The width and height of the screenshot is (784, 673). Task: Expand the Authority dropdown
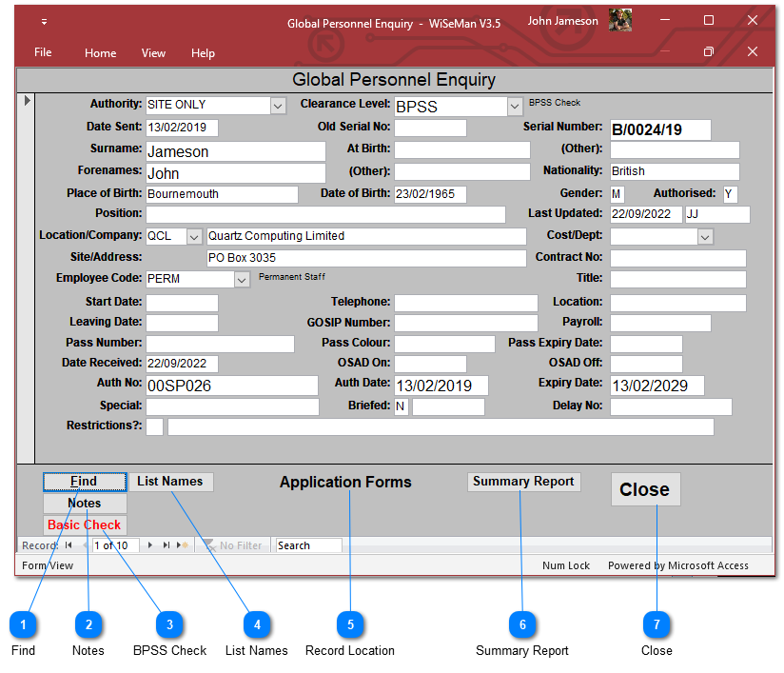[x=278, y=106]
